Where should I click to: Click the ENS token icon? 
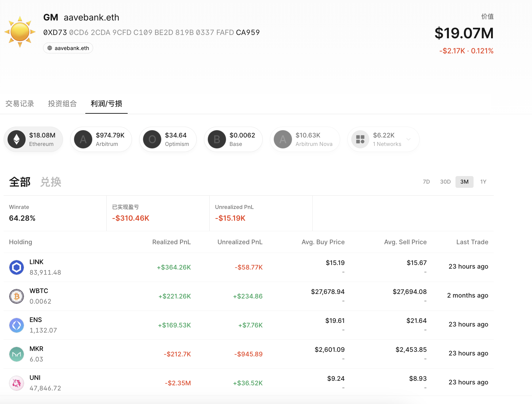coord(17,325)
